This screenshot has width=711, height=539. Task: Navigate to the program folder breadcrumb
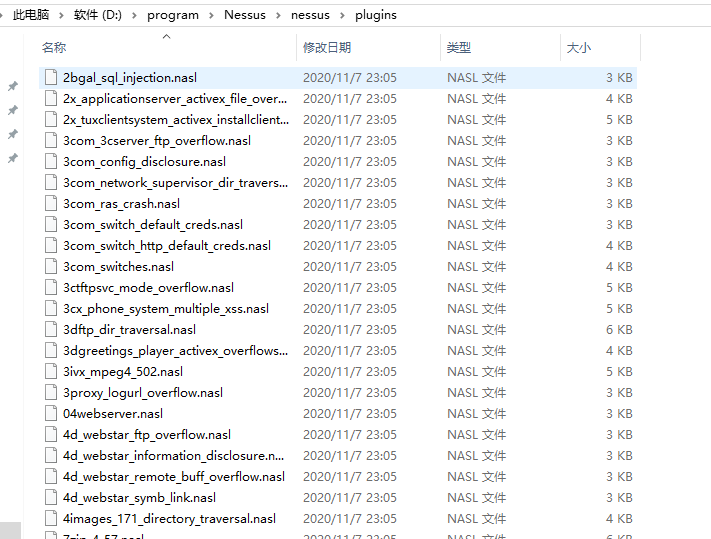(x=173, y=15)
